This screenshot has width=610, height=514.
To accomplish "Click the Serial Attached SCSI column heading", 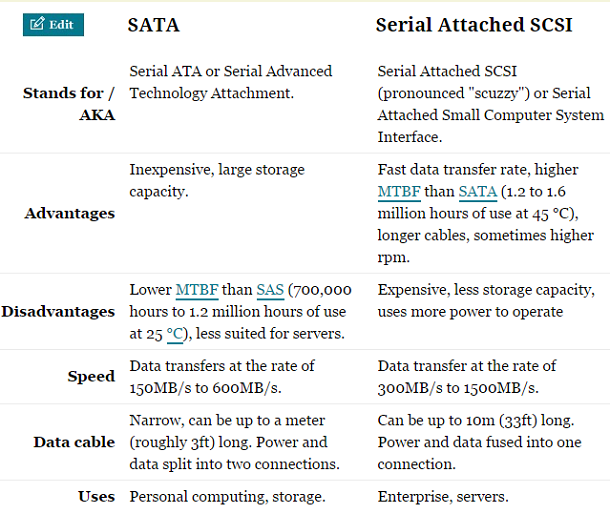I will pyautogui.click(x=473, y=25).
